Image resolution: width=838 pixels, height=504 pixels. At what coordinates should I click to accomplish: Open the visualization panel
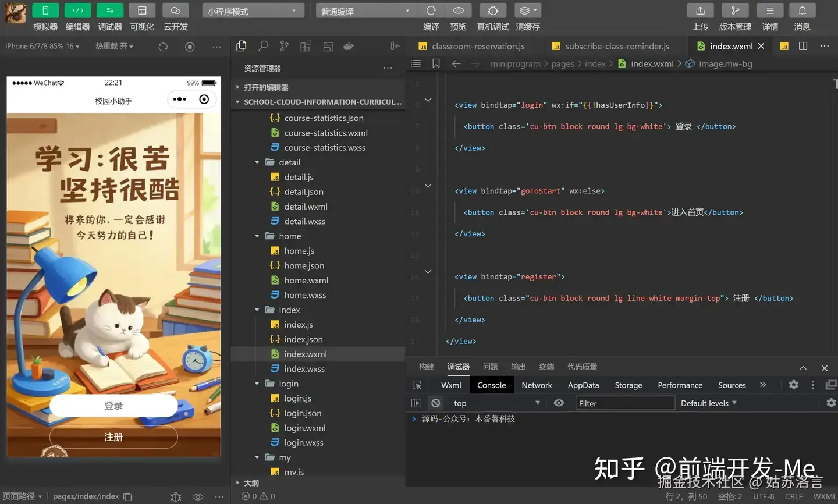[142, 10]
